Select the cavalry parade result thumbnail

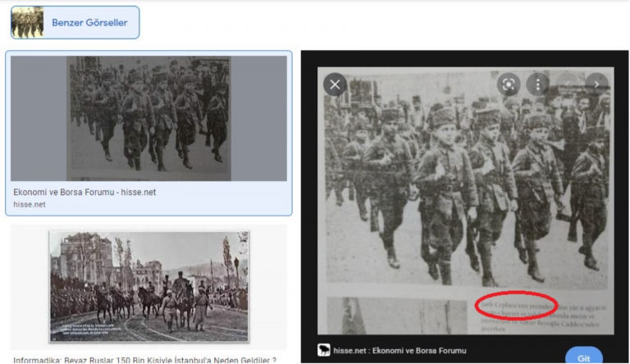click(x=148, y=285)
